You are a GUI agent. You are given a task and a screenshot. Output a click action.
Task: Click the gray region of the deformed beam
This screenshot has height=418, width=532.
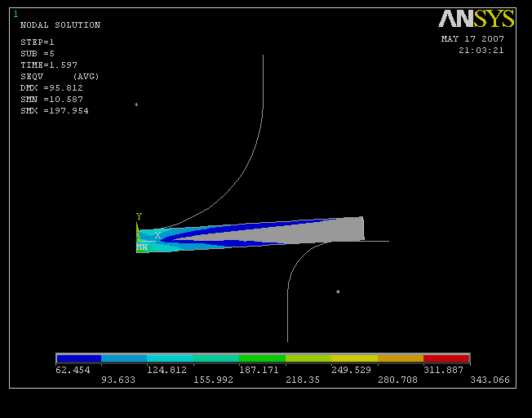click(x=316, y=233)
